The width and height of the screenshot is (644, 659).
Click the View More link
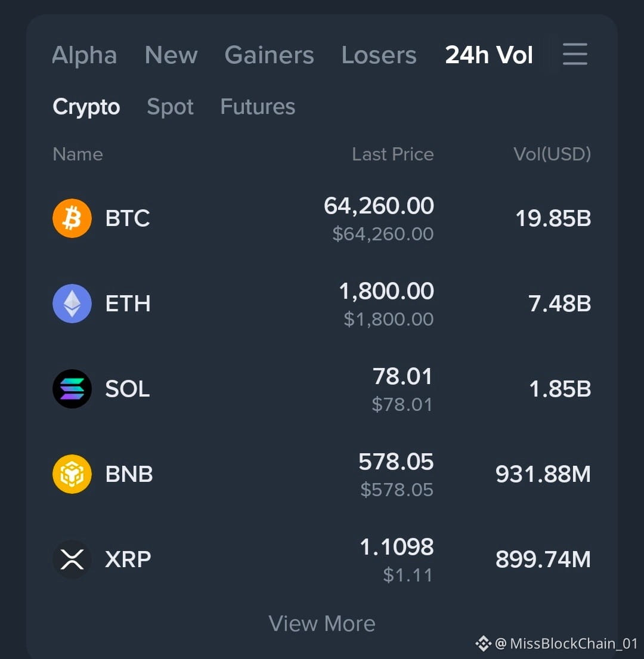[322, 623]
